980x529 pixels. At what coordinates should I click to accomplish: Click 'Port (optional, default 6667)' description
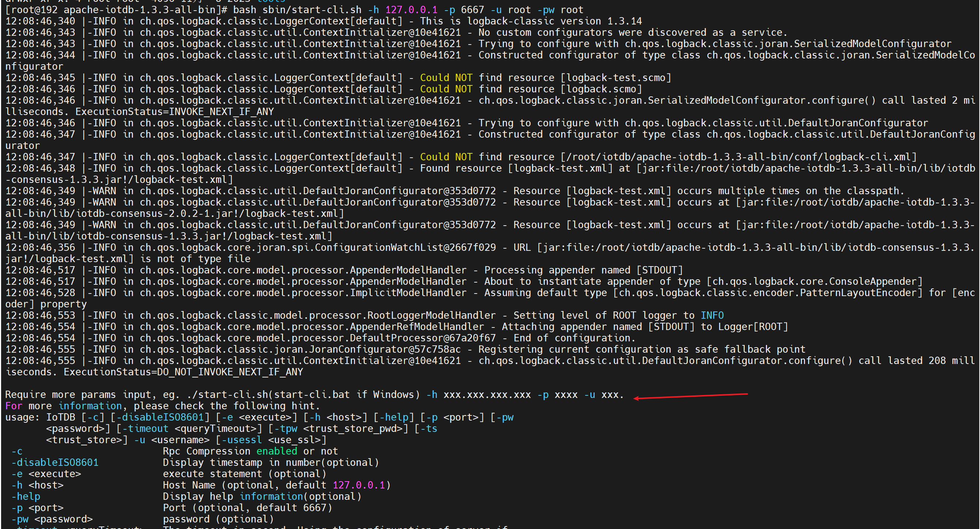click(x=248, y=508)
